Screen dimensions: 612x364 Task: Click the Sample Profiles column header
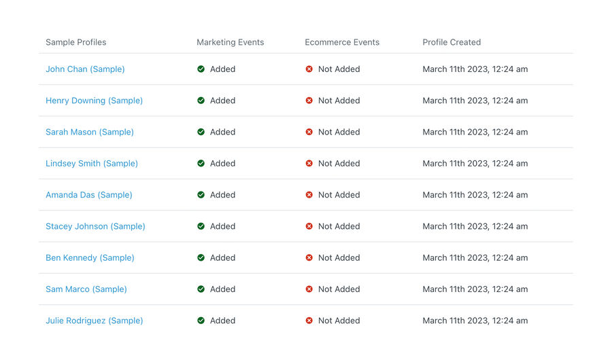point(76,42)
